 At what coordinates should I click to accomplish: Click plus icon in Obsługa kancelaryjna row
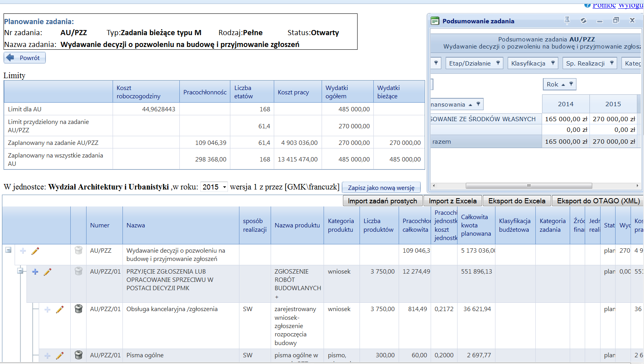(x=47, y=310)
